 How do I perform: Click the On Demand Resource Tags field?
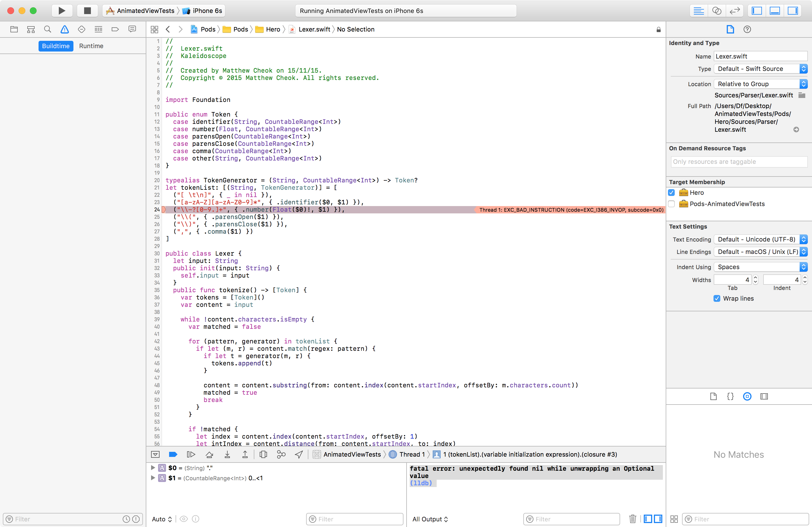pyautogui.click(x=739, y=162)
